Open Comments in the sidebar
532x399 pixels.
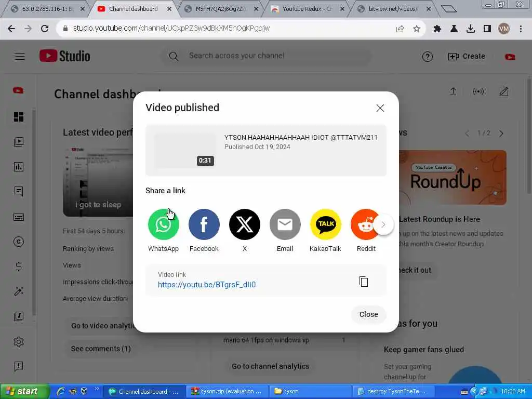coord(19,192)
